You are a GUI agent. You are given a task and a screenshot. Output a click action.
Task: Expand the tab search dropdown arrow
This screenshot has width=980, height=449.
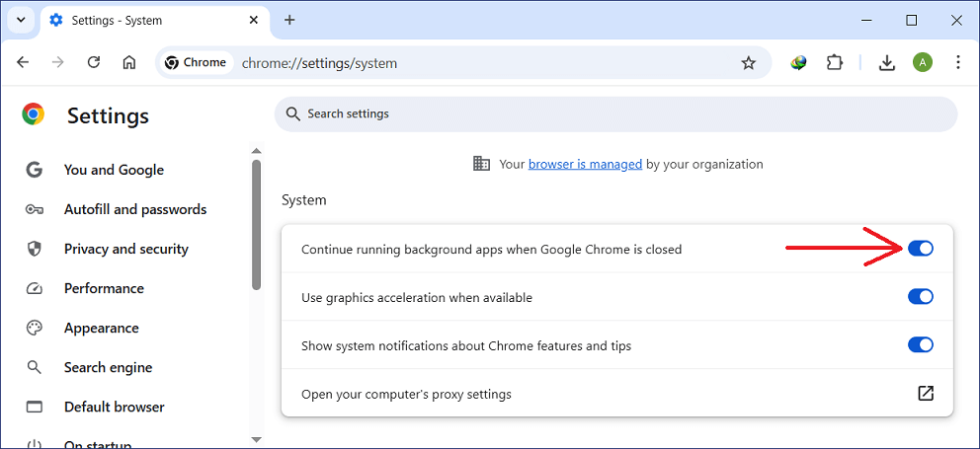click(20, 20)
